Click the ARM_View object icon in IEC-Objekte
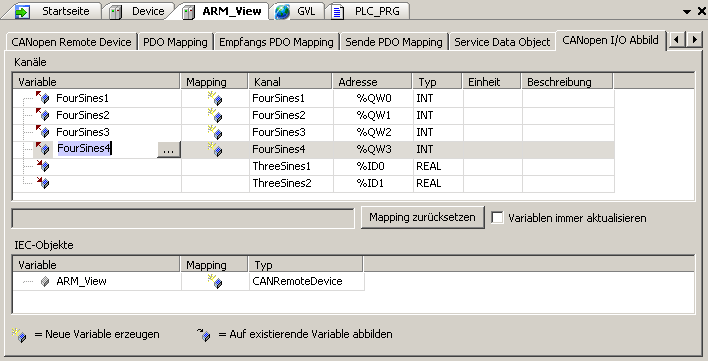 pyautogui.click(x=44, y=282)
